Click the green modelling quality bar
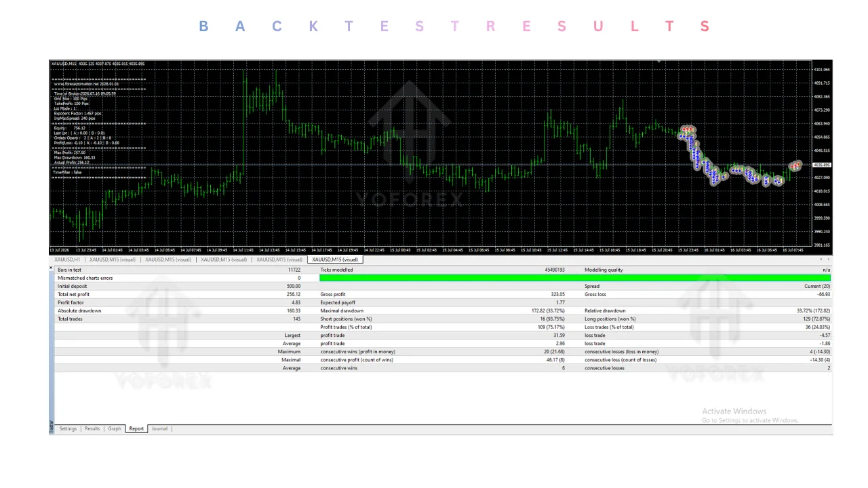The image size is (868, 488). coord(575,278)
